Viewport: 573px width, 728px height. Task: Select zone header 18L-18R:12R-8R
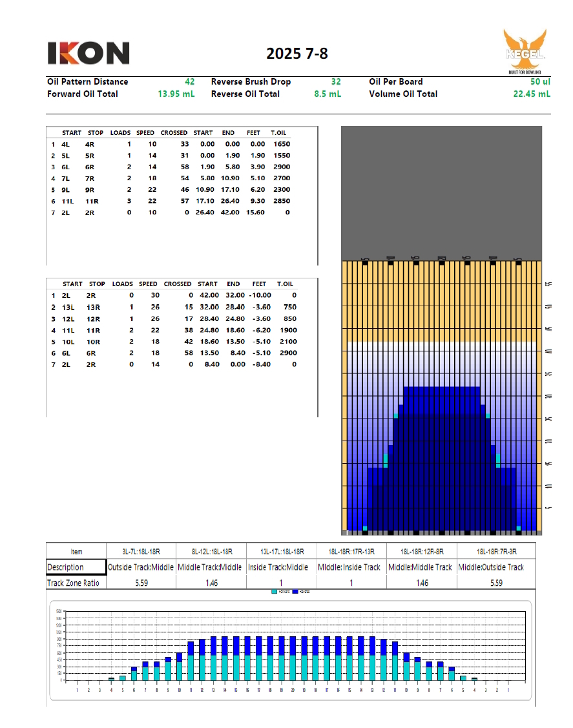click(x=422, y=552)
